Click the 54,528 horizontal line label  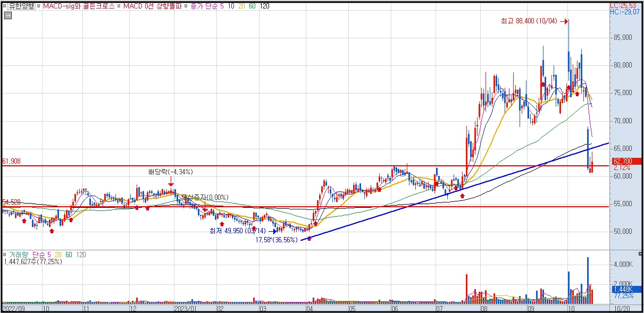[11, 202]
